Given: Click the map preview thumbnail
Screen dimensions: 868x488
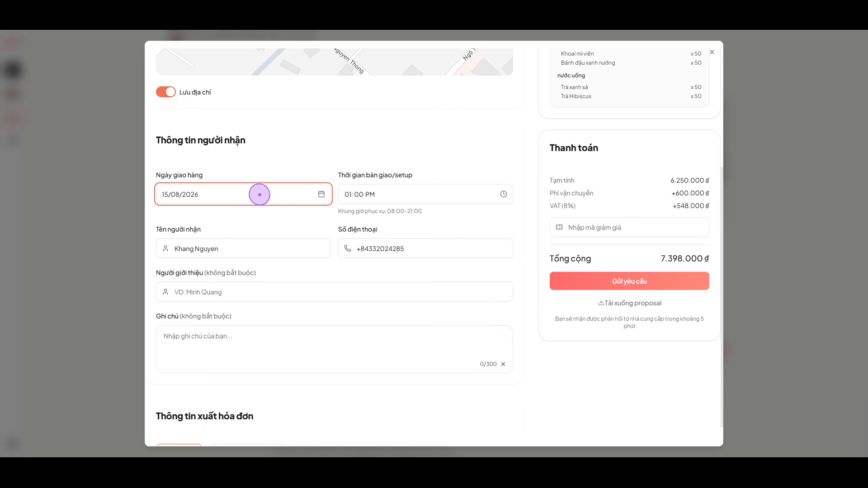Looking at the screenshot, I should pos(335,61).
